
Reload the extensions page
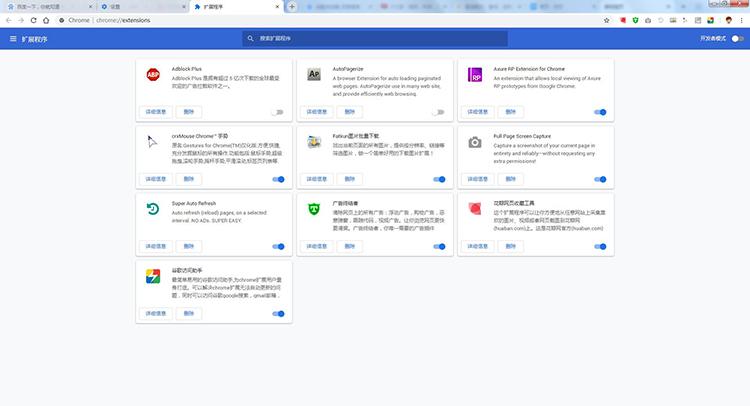[33, 21]
